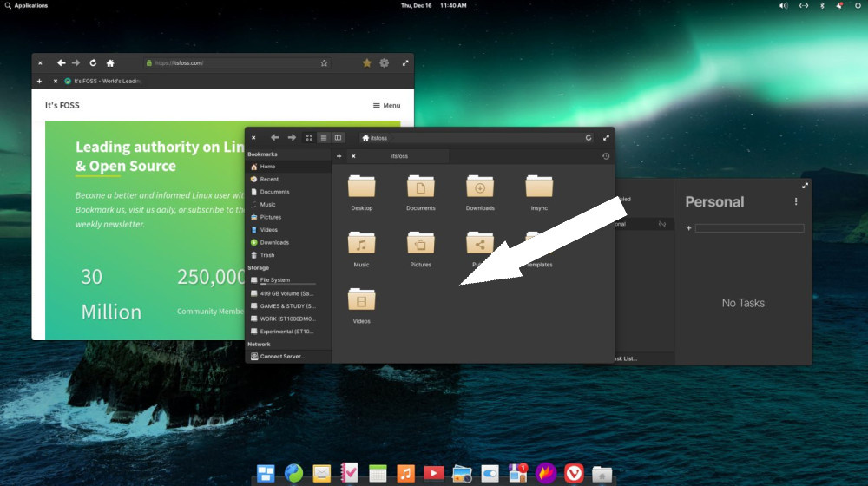The height and width of the screenshot is (486, 868).
Task: Open File System storage entry
Action: 288,280
